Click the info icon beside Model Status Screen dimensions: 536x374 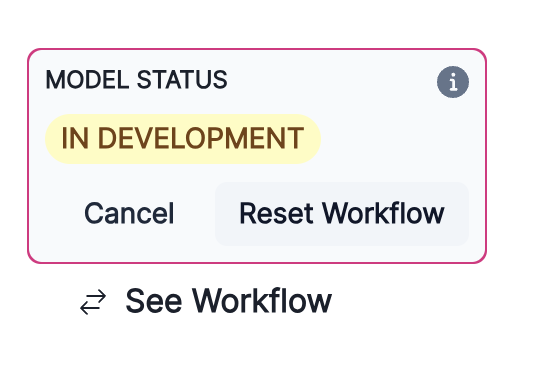(x=453, y=82)
